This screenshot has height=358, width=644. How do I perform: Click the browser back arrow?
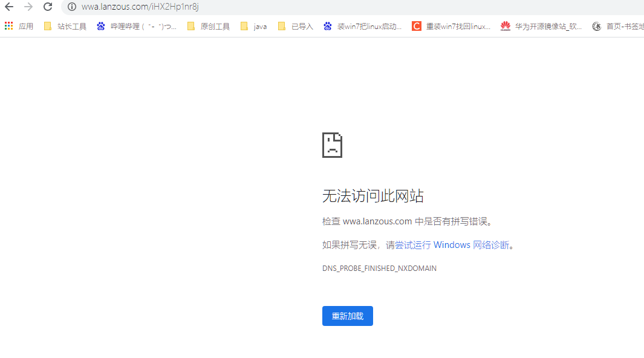coord(9,7)
